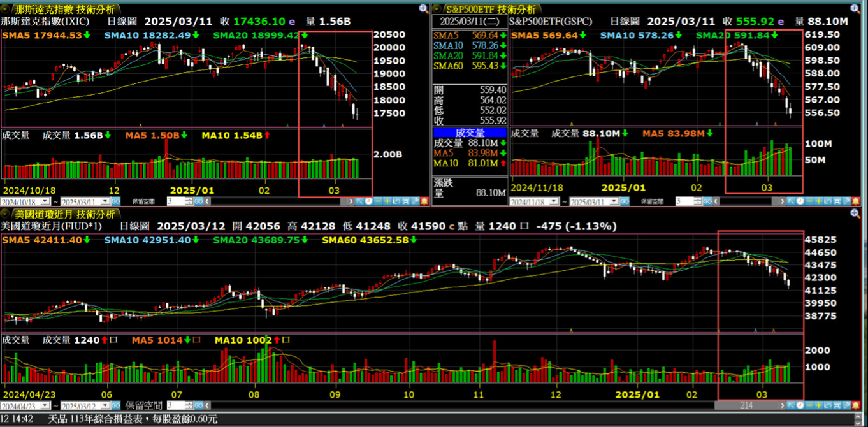
Task: Open Nasdaq start date 2024/10/18 dropdown
Action: point(45,201)
